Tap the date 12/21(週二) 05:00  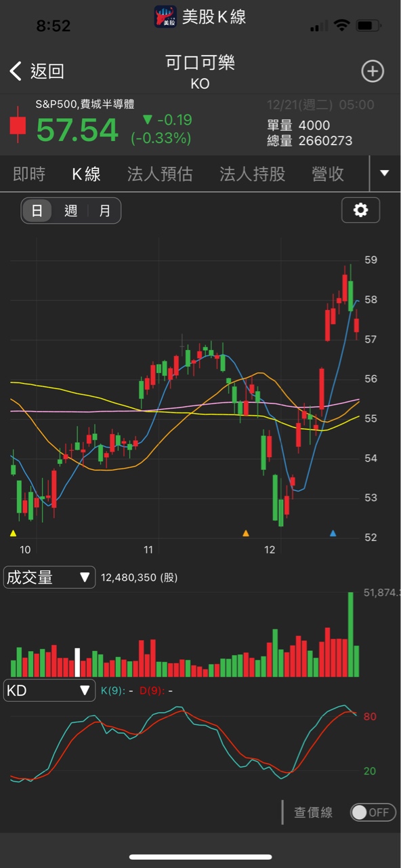[x=320, y=105]
